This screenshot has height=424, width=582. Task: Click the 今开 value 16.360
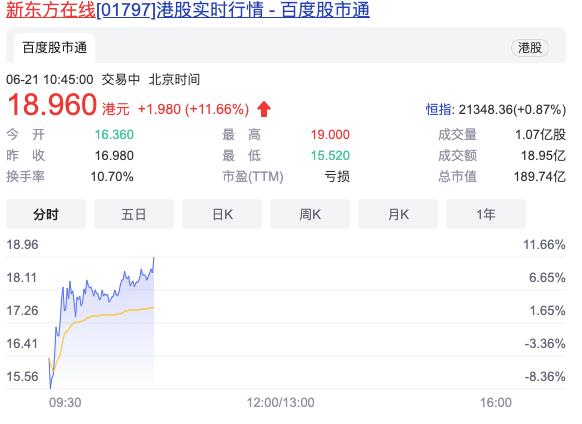114,134
